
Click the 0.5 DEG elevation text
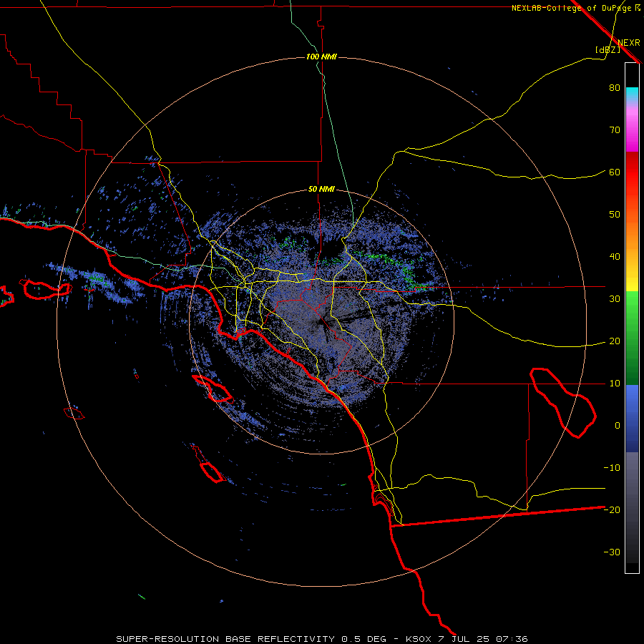tap(364, 639)
